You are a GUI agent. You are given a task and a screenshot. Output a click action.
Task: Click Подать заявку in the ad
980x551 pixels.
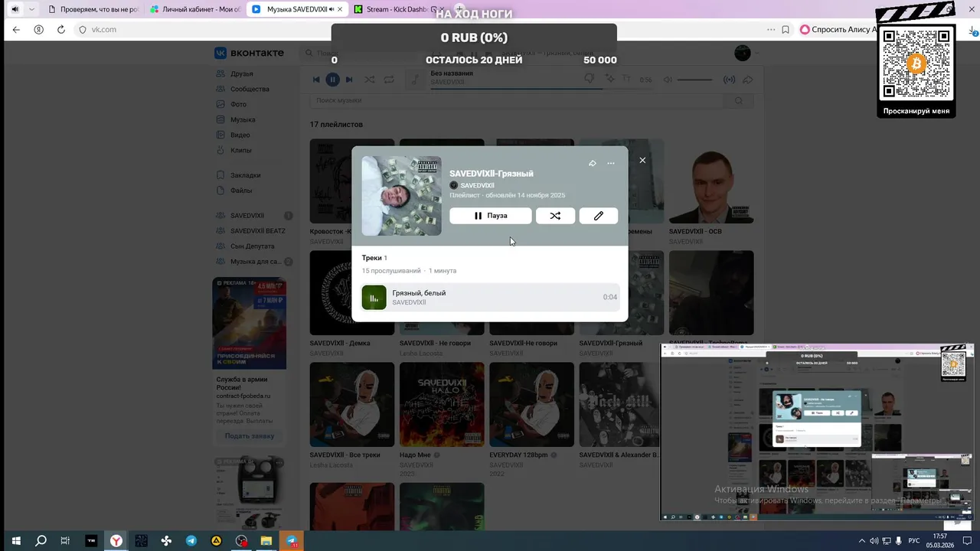pos(250,435)
